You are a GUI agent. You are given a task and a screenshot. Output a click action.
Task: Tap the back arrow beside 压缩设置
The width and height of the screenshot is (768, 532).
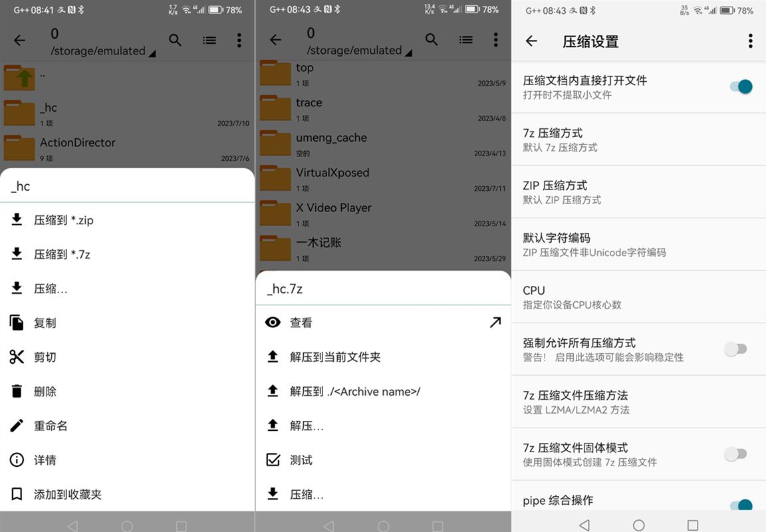[x=531, y=41]
